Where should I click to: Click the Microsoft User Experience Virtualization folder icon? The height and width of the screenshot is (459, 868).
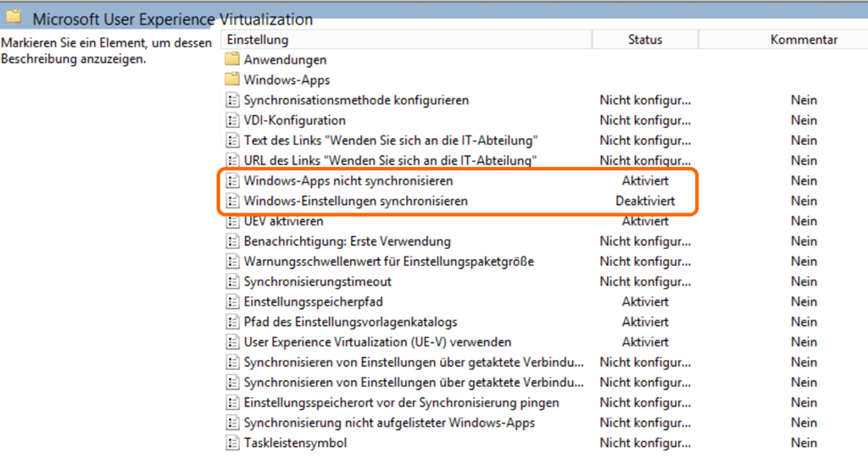tap(14, 18)
